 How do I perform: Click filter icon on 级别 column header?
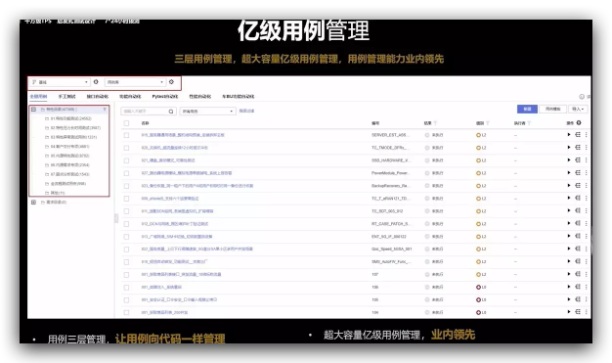pos(487,123)
